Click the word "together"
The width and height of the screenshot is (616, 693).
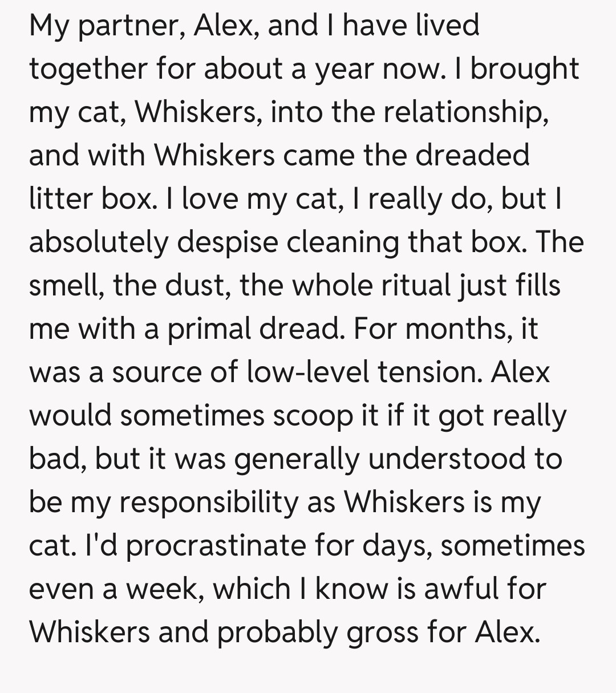88,70
